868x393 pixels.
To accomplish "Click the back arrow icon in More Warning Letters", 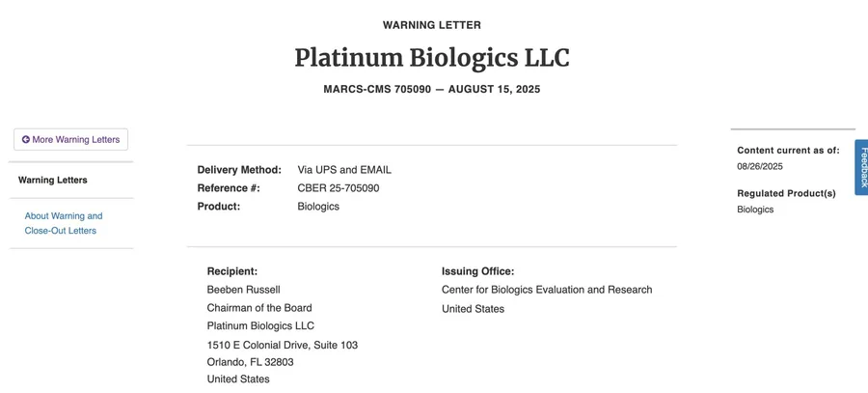I will 25,140.
